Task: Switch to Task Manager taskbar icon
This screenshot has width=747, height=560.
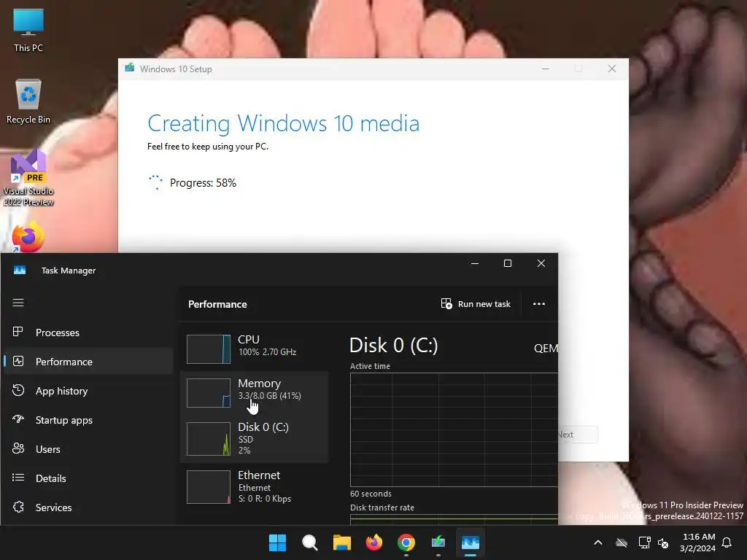Action: [x=471, y=542]
